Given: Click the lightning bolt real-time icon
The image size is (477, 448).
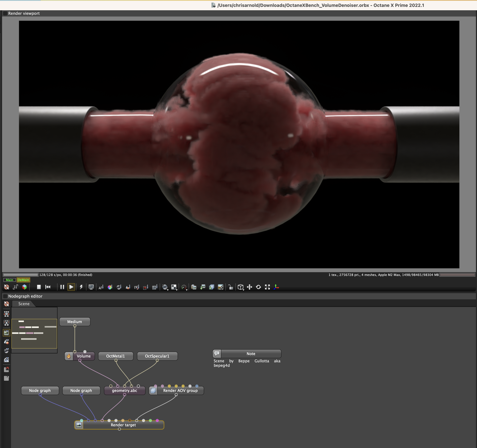Looking at the screenshot, I should pyautogui.click(x=81, y=287).
